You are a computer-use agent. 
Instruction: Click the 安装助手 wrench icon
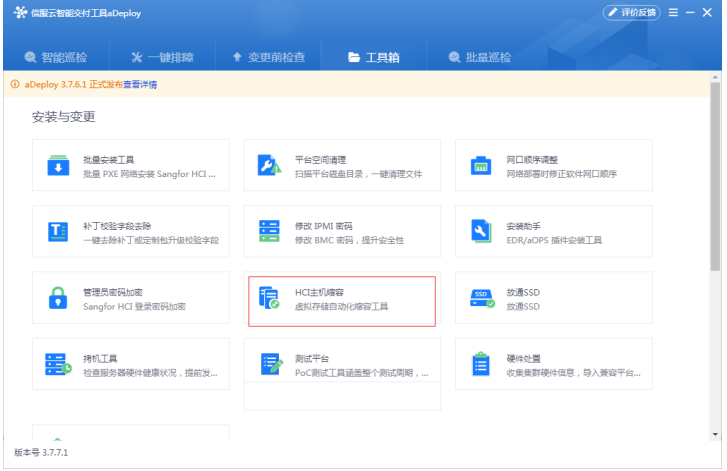pos(481,232)
